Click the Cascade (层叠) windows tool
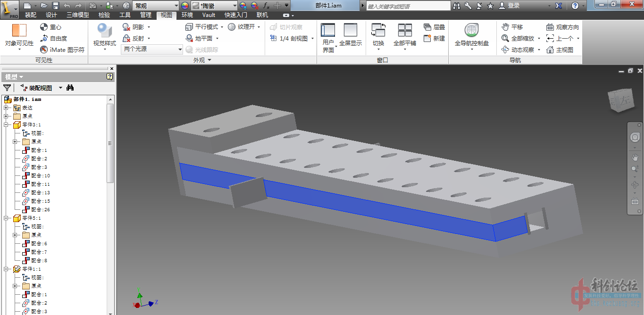The width and height of the screenshot is (644, 315). coord(435,27)
